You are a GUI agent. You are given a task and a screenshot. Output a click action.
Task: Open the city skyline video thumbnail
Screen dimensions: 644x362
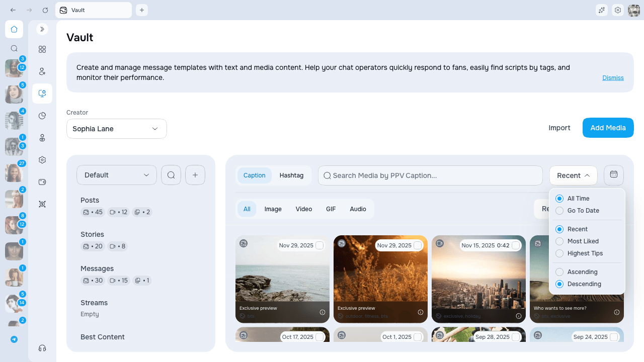pos(479,279)
